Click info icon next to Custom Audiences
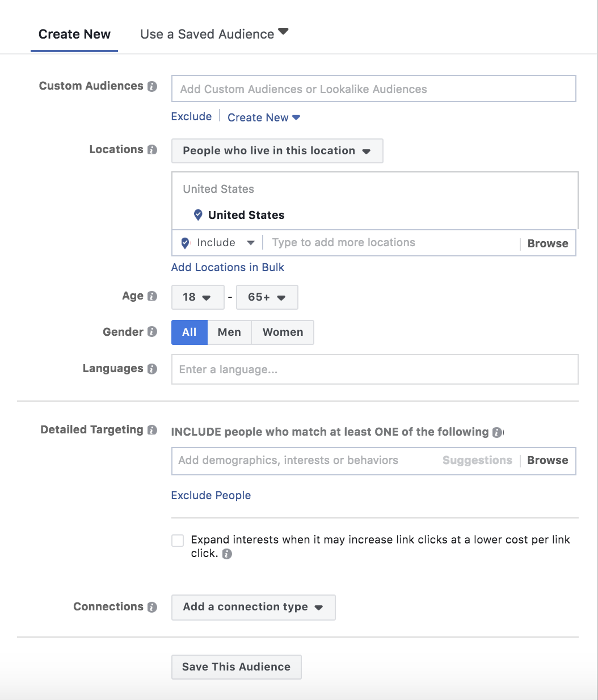The width and height of the screenshot is (598, 700). pyautogui.click(x=152, y=86)
